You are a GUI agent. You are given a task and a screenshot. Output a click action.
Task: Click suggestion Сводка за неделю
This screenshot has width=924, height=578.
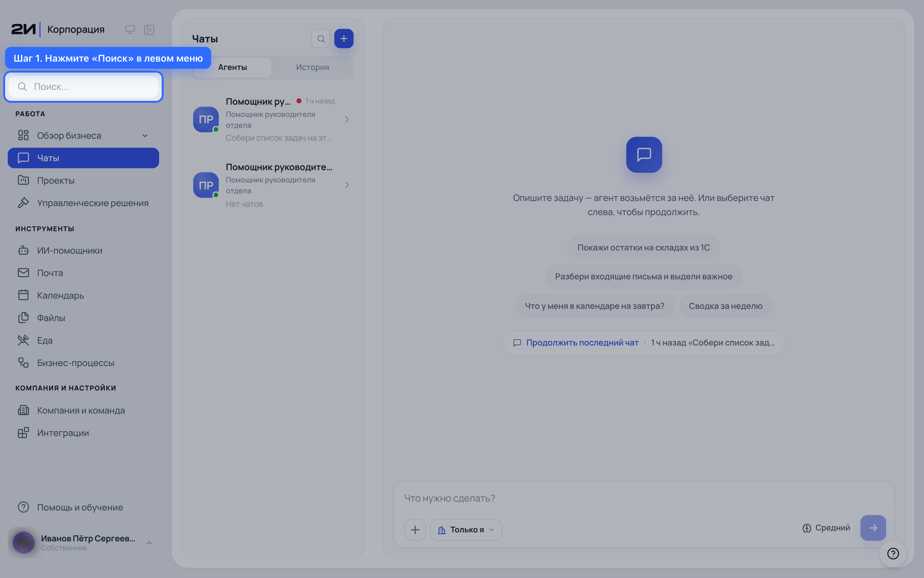[725, 306]
